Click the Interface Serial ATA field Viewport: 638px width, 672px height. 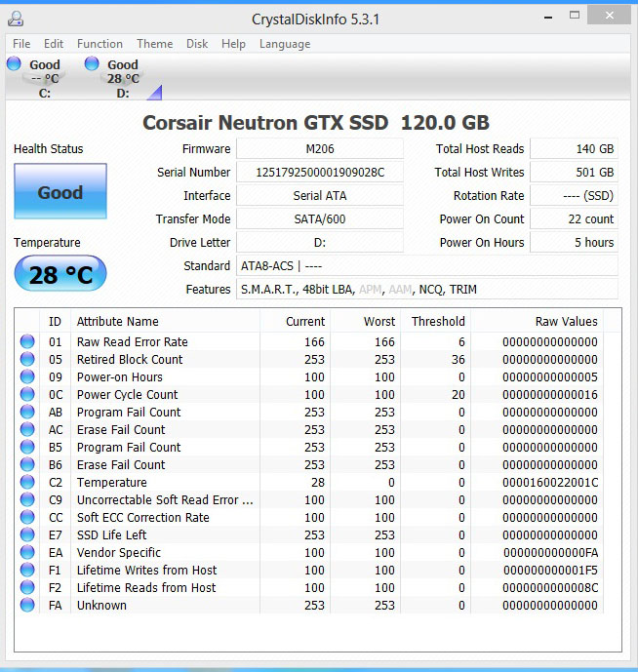coord(320,195)
